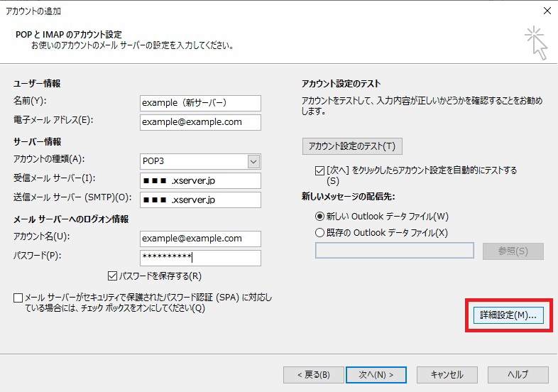The image size is (558, 392).
Task: Close the アカウントの追加 dialog window
Action: click(546, 11)
